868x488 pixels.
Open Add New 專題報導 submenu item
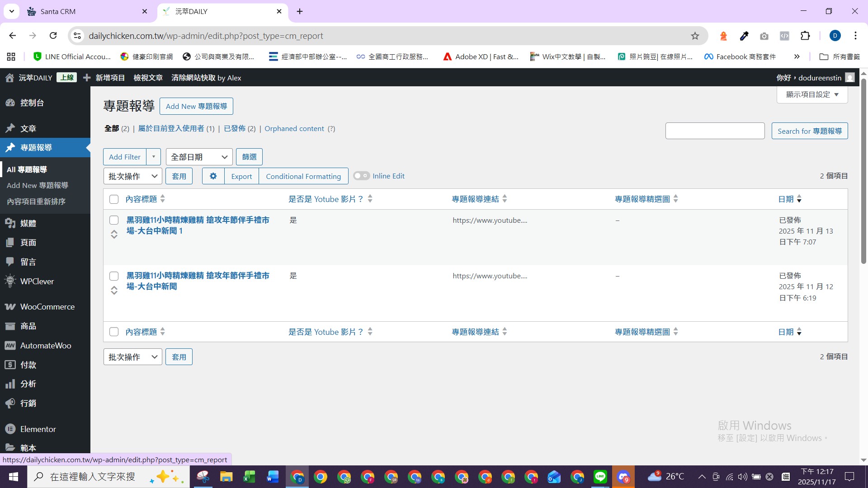pos(38,185)
